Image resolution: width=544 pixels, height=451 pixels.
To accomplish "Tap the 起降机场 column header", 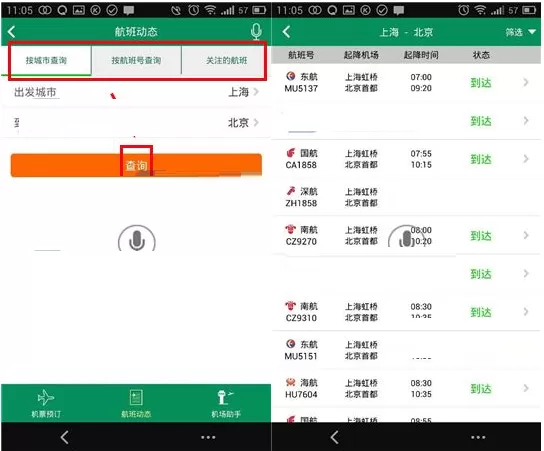I will 361,55.
